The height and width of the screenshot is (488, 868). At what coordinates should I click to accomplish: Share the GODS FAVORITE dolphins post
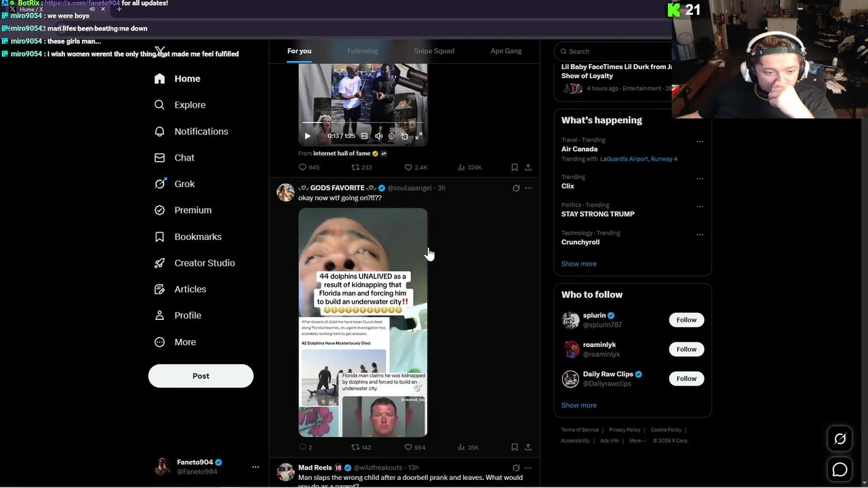click(528, 447)
